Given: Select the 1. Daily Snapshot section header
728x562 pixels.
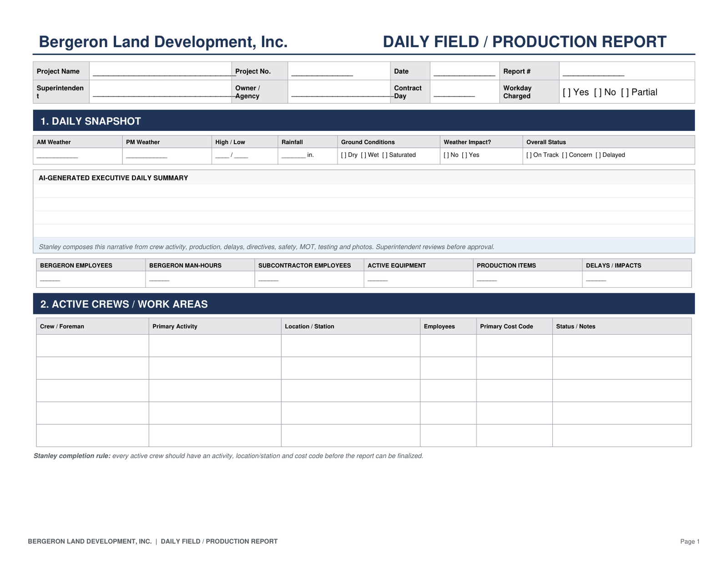Looking at the screenshot, I should click(364, 120).
